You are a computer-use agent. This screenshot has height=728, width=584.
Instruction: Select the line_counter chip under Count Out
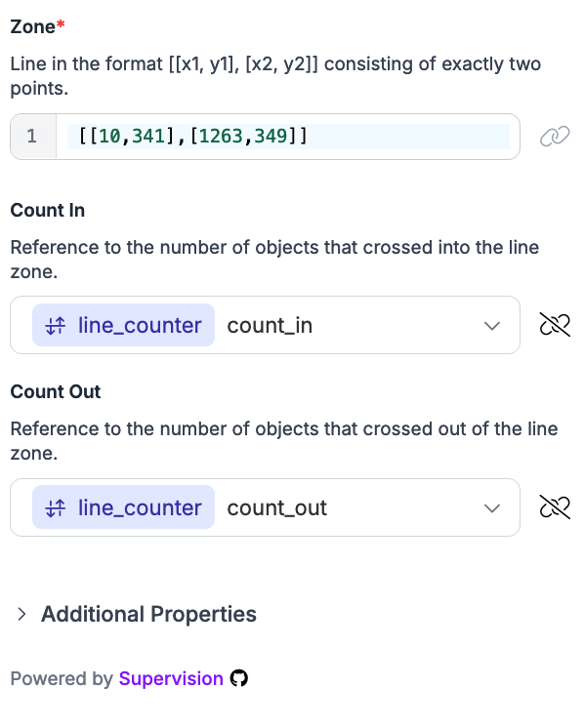pos(123,507)
